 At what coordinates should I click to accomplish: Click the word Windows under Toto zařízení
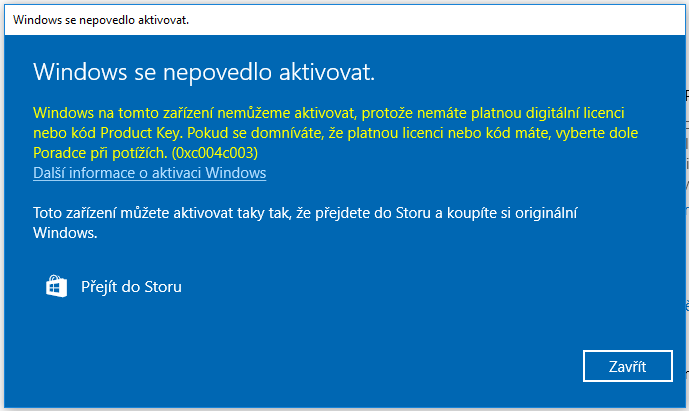pyautogui.click(x=65, y=233)
